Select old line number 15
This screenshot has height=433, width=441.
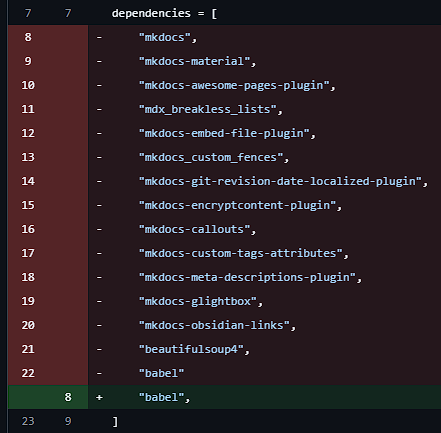pos(28,205)
